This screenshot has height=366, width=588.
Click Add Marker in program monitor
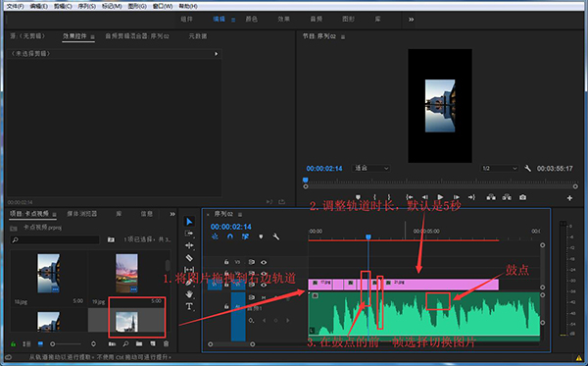tap(358, 197)
